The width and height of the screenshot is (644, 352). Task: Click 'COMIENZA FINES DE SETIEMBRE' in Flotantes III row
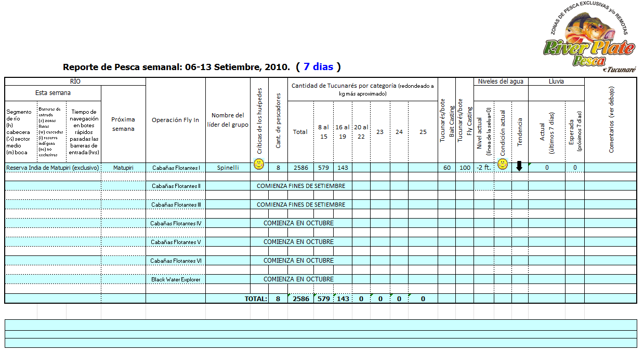coord(301,205)
